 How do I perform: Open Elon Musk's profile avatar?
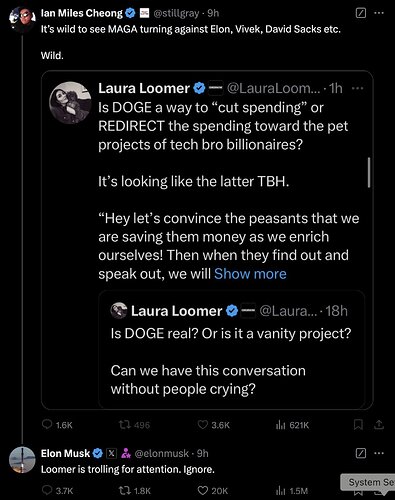22,460
